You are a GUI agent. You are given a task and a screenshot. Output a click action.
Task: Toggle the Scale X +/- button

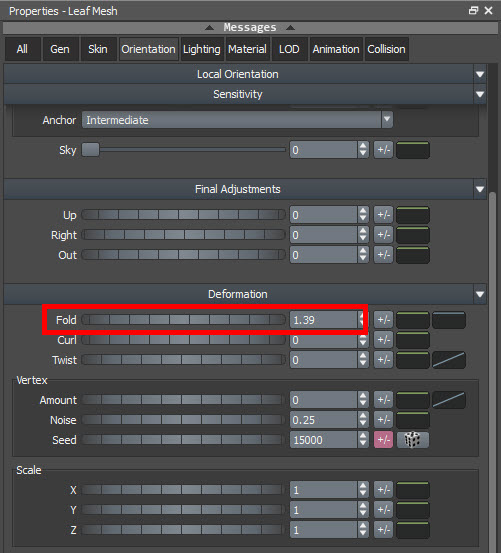[384, 490]
